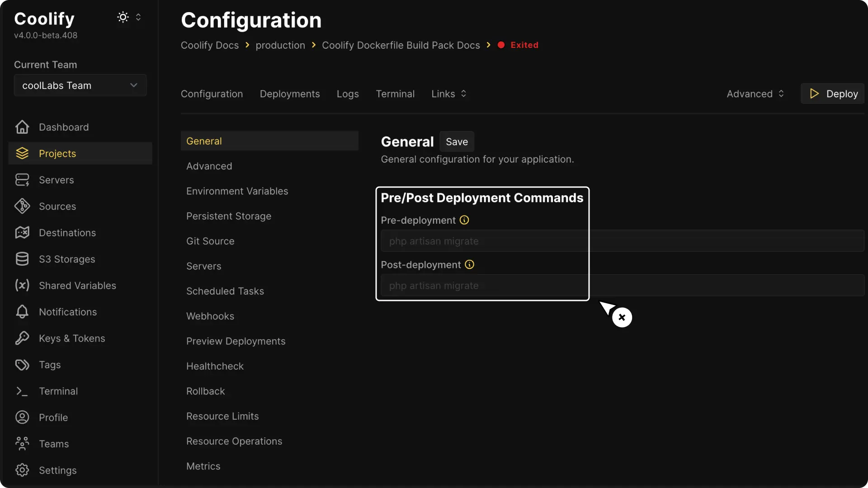Open the Advanced dropdown near Deploy

click(x=755, y=94)
